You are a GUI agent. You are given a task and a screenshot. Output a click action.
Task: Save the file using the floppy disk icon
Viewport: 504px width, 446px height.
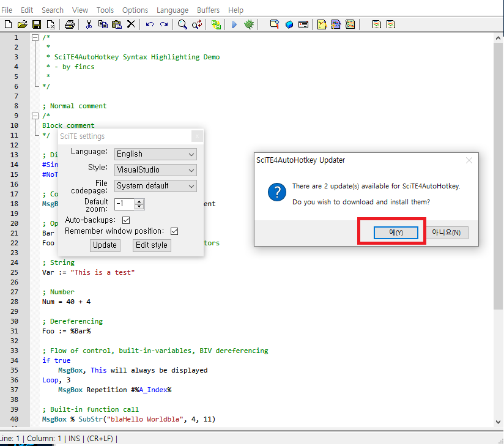coord(37,24)
